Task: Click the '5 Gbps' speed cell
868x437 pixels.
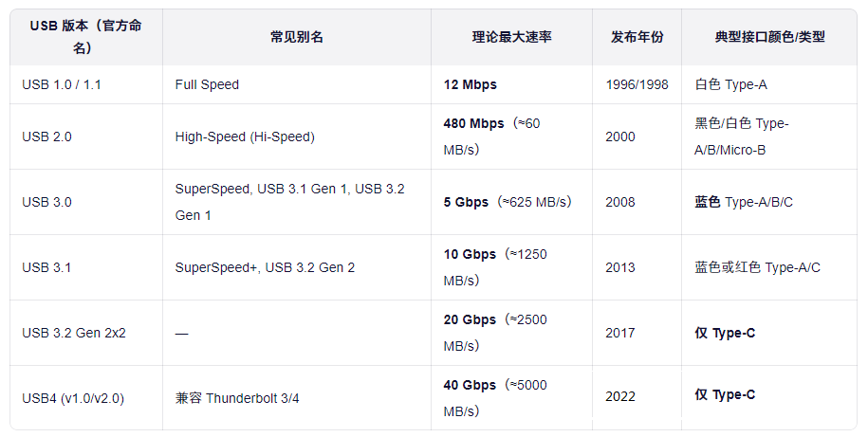Action: pos(466,202)
